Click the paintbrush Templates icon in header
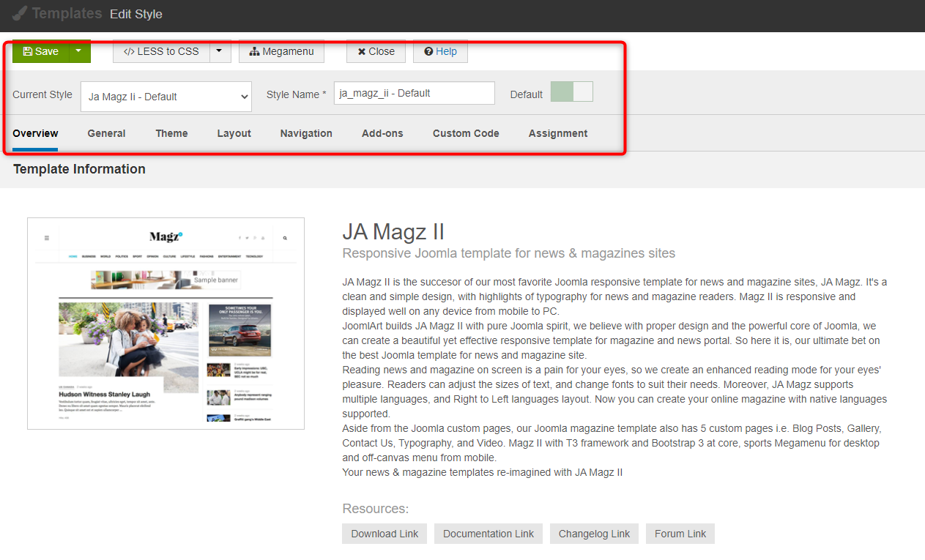Image resolution: width=925 pixels, height=560 pixels. pyautogui.click(x=20, y=14)
